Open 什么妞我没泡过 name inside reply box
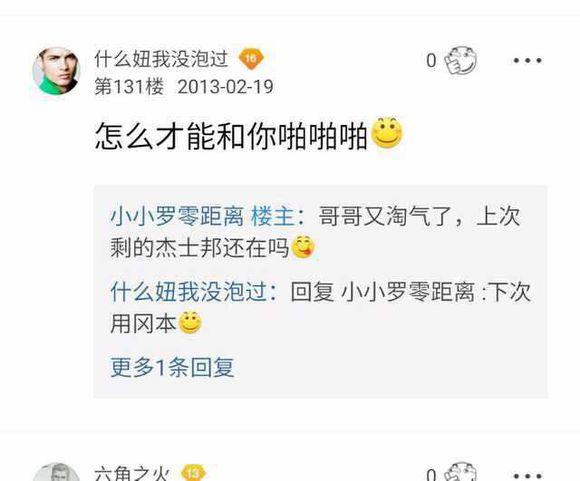Image resolution: width=580 pixels, height=481 pixels. click(x=189, y=292)
